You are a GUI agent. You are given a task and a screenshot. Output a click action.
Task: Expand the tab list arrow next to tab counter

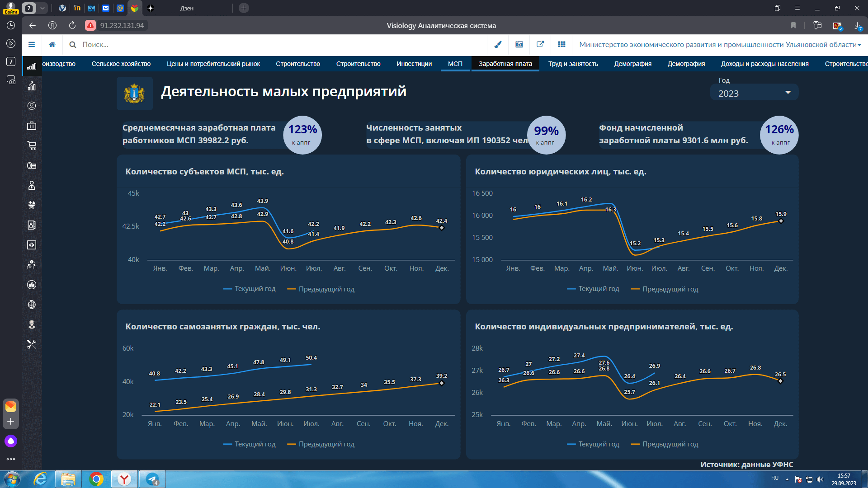(x=42, y=8)
